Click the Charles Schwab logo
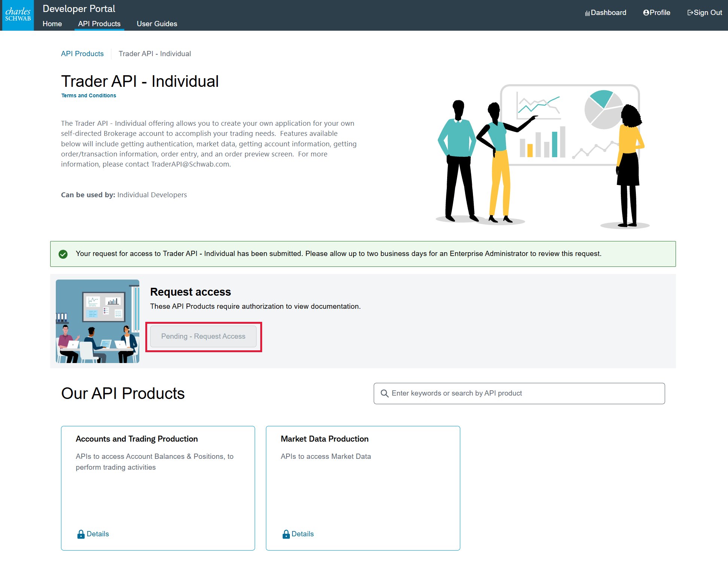Screen dimensions: 728x564 pyautogui.click(x=18, y=15)
